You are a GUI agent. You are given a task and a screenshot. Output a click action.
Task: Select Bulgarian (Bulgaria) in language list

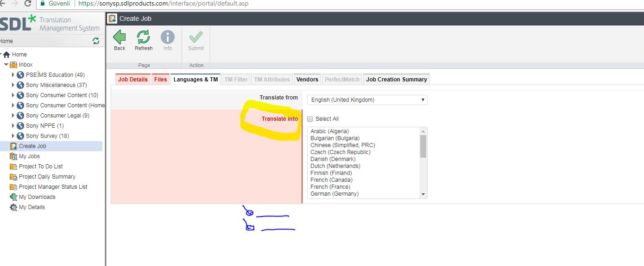point(335,138)
